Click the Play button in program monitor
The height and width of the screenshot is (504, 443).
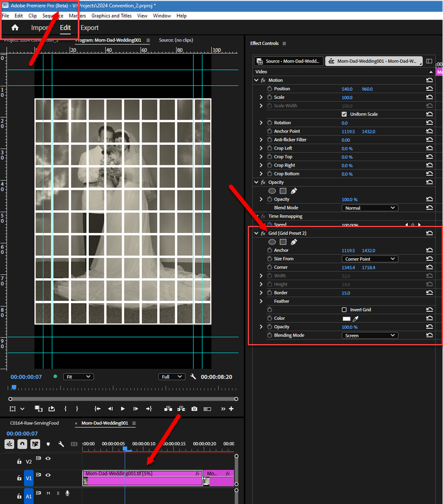(123, 409)
